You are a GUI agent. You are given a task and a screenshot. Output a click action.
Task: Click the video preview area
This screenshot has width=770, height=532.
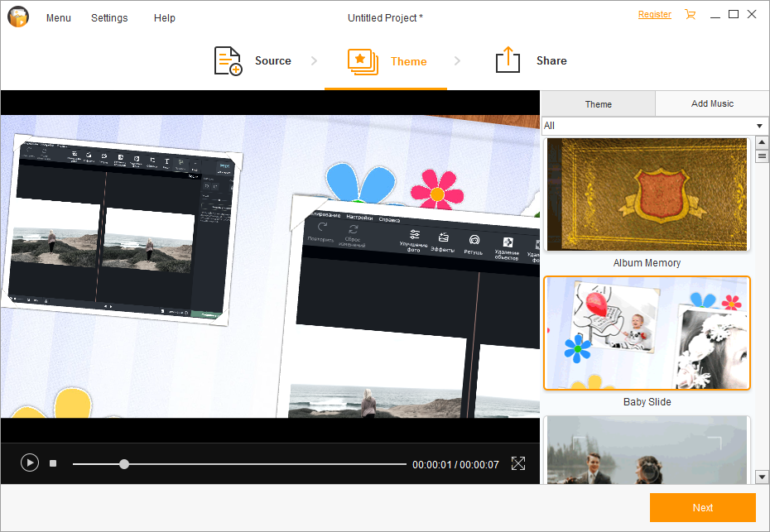click(x=270, y=266)
